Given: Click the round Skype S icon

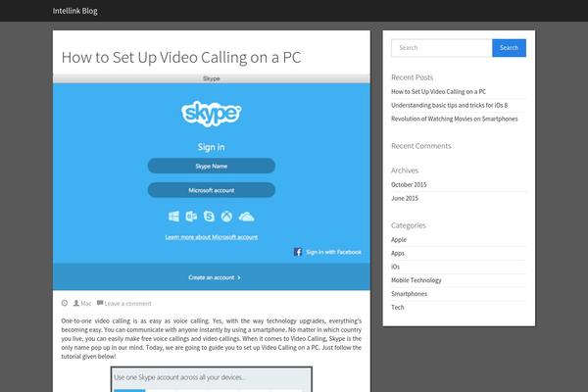Looking at the screenshot, I should click(209, 217).
